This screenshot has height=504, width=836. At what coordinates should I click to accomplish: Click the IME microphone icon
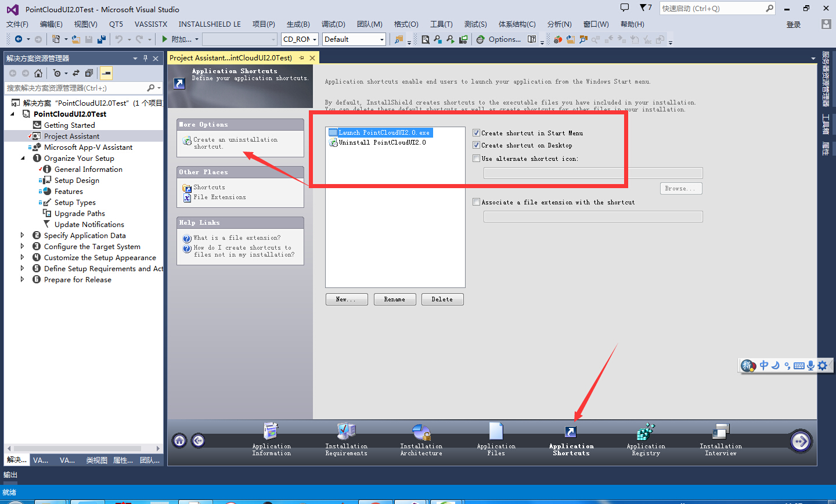[x=810, y=365]
